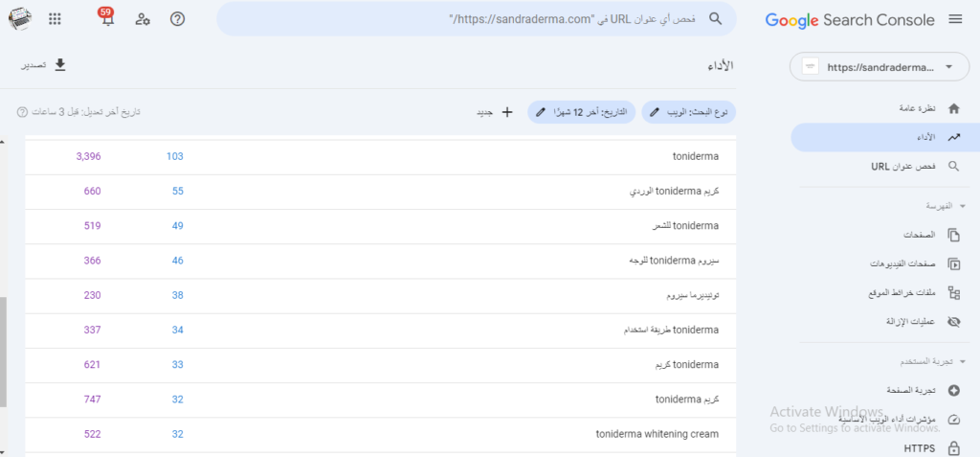Open the help question mark icon
Image resolution: width=980 pixels, height=457 pixels.
tap(177, 19)
